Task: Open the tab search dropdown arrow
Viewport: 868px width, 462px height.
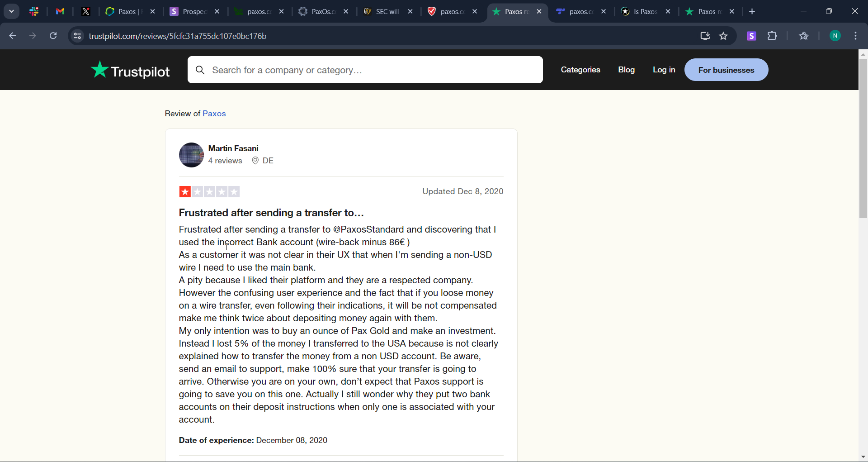Action: 11,11
